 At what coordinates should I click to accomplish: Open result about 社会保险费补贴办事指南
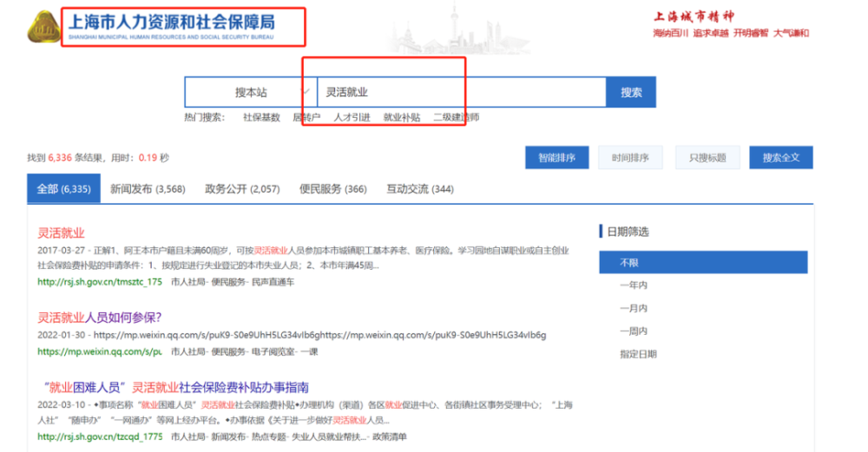(x=176, y=387)
